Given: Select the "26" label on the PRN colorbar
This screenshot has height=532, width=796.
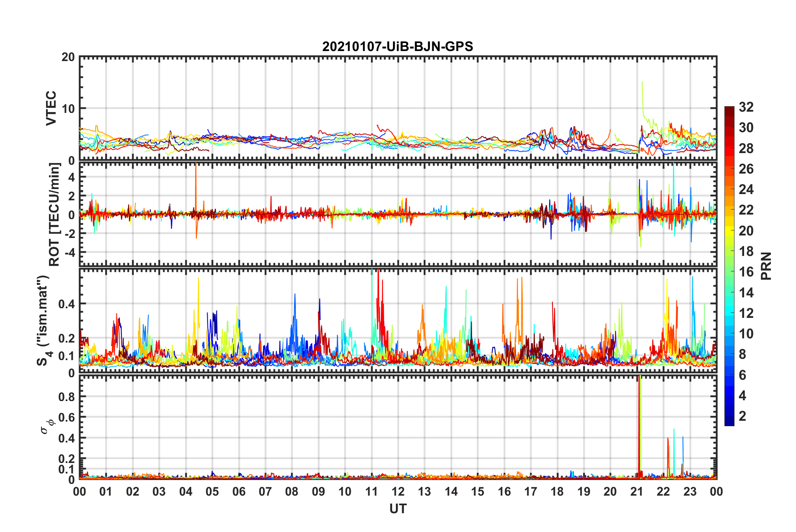Looking at the screenshot, I should [746, 169].
